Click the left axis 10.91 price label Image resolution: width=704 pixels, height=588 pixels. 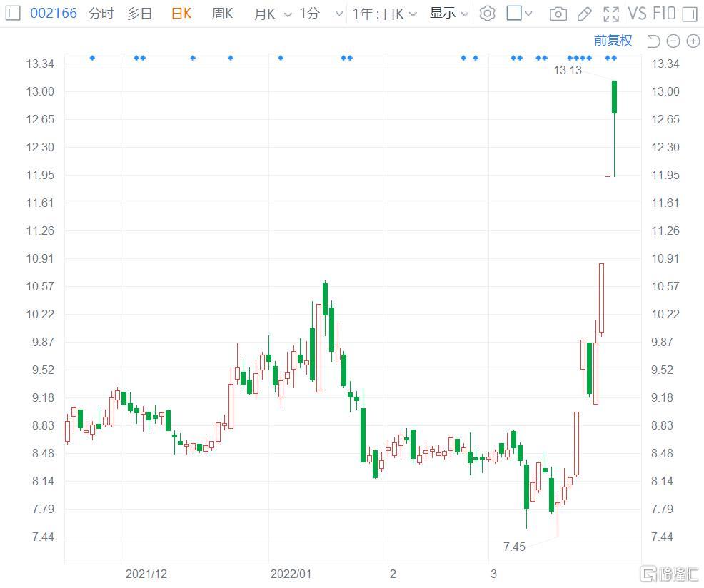pyautogui.click(x=40, y=258)
